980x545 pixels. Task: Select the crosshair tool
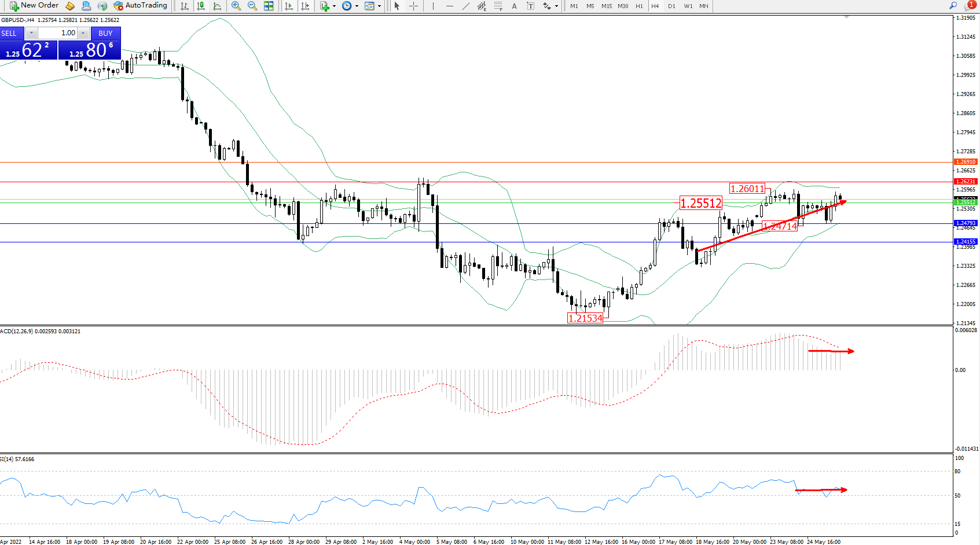coord(413,6)
